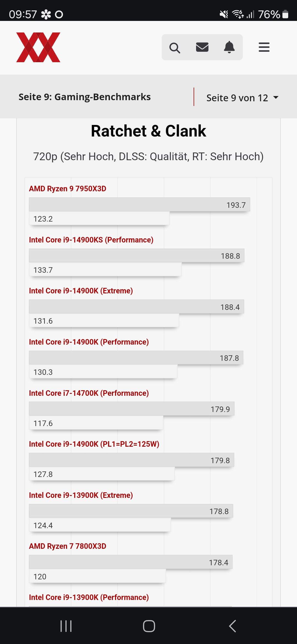The height and width of the screenshot is (644, 297).
Task: Open the search magnifier icon
Action: coord(175,48)
